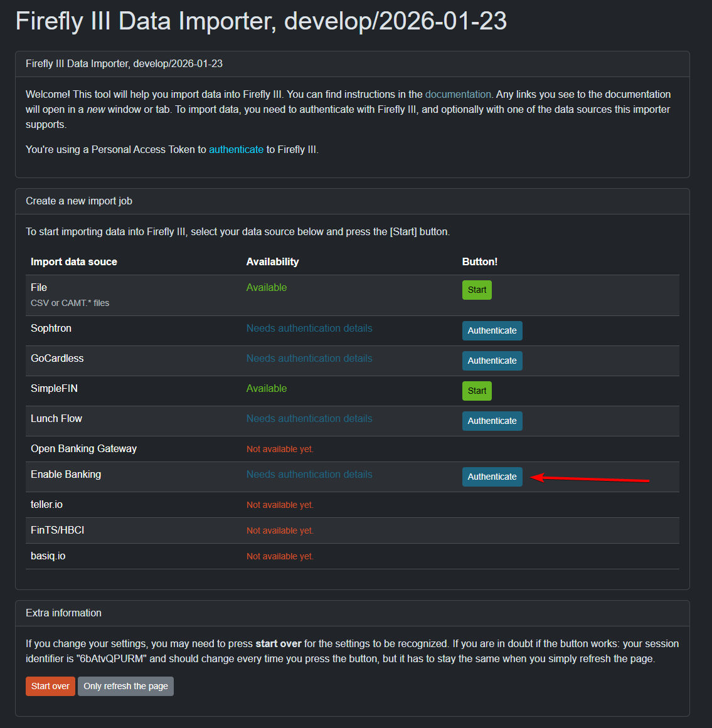Image resolution: width=712 pixels, height=728 pixels.
Task: Select the Sophtron row label
Action: coord(51,328)
